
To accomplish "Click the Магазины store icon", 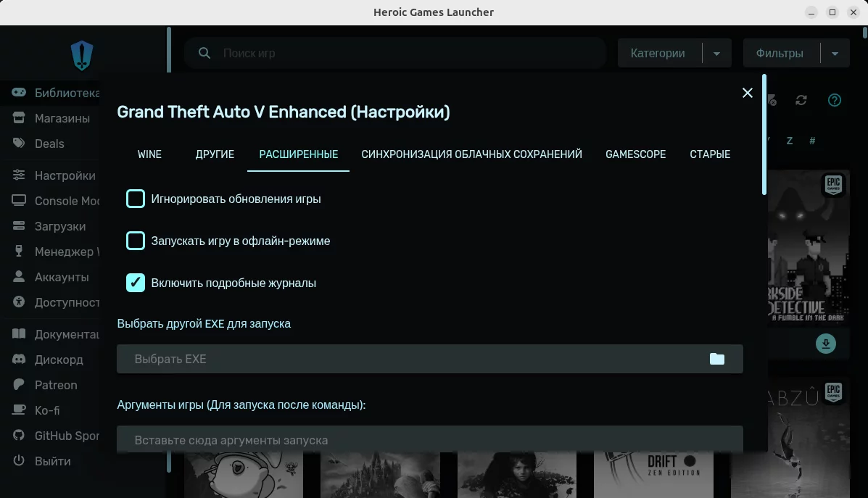I will [19, 118].
